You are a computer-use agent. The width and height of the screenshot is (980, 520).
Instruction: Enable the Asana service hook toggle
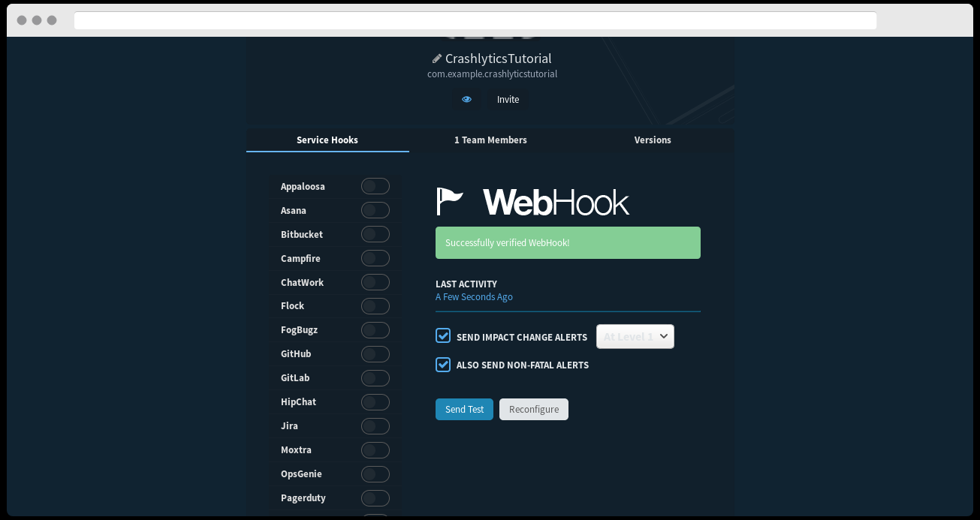pyautogui.click(x=375, y=210)
